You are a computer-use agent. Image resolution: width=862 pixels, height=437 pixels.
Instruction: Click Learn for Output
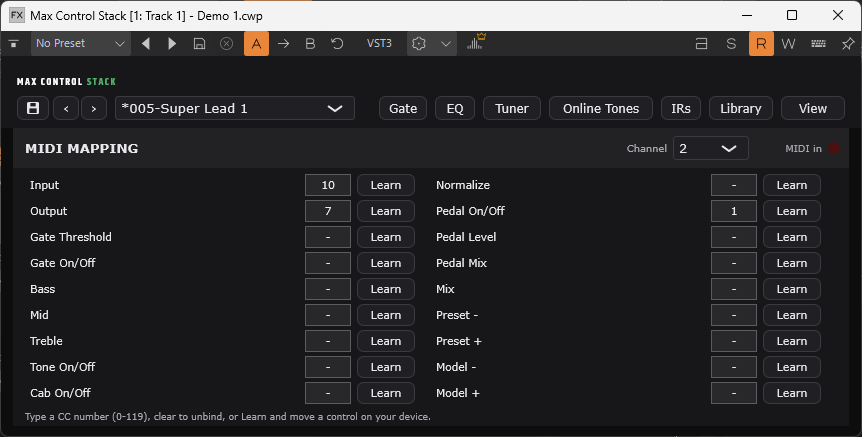coord(386,211)
